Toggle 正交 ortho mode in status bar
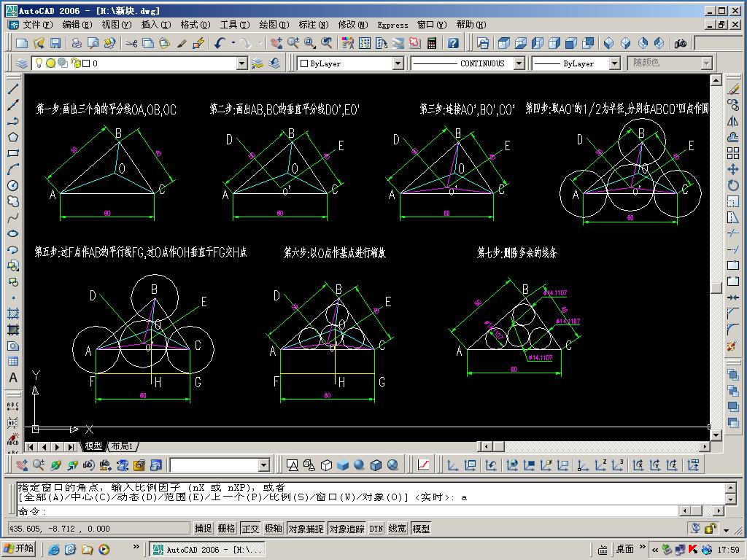Screen dimensions: 747x560 point(250,529)
